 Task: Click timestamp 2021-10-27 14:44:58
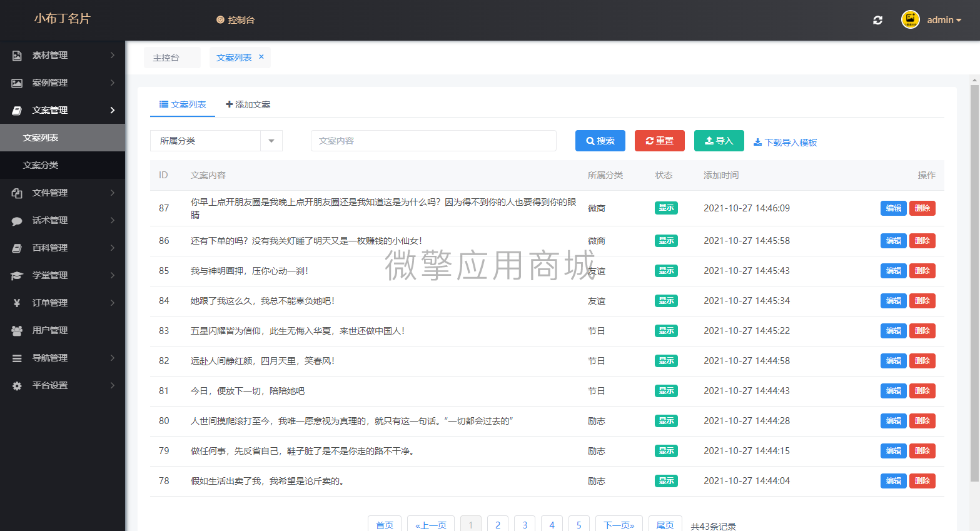click(747, 361)
